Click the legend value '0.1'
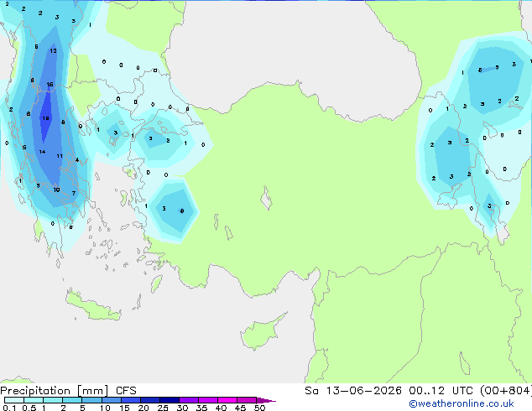Image resolution: width=532 pixels, height=411 pixels. coord(9,408)
